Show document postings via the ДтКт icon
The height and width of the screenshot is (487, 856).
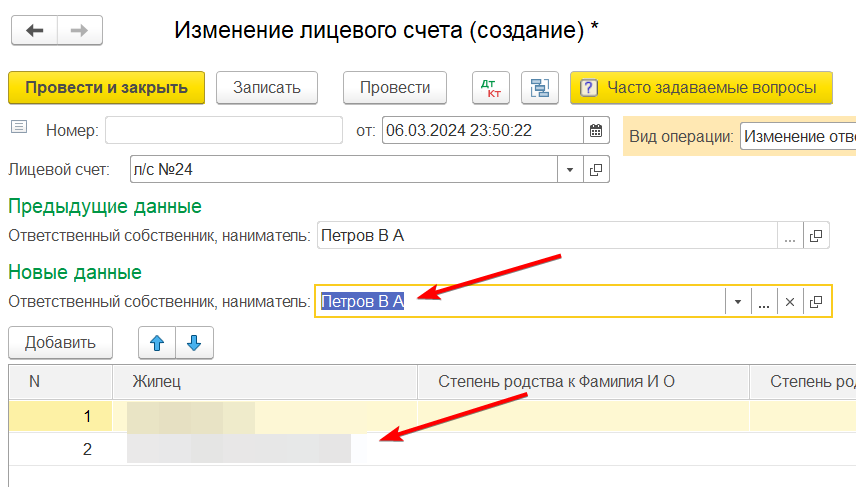[491, 87]
